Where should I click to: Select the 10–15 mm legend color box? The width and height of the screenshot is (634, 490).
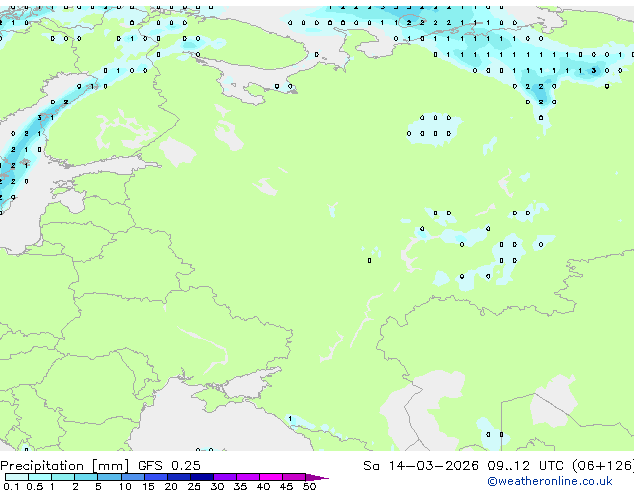click(133, 477)
